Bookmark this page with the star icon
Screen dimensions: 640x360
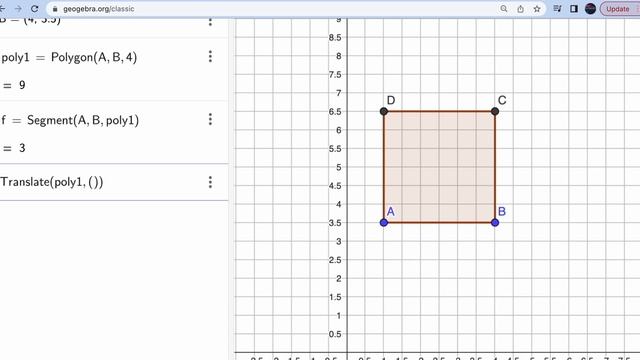pos(537,9)
